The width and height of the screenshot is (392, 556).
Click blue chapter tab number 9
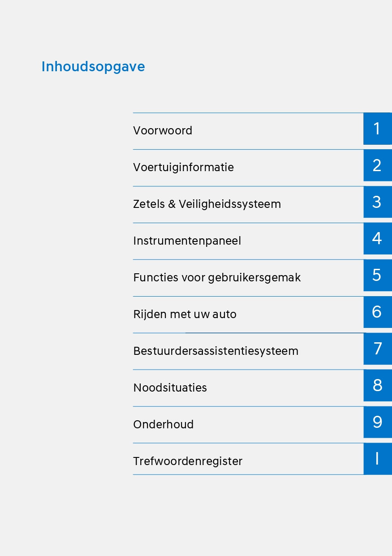(x=377, y=422)
